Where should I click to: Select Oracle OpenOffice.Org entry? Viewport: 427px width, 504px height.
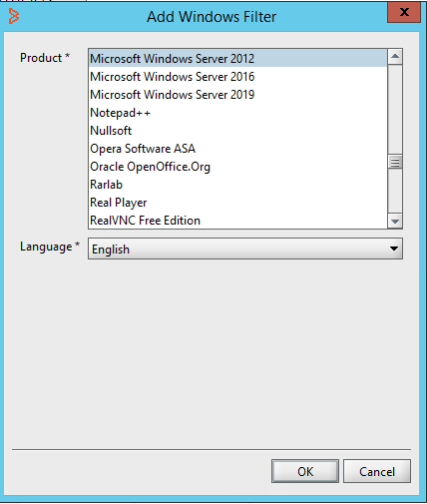[238, 167]
